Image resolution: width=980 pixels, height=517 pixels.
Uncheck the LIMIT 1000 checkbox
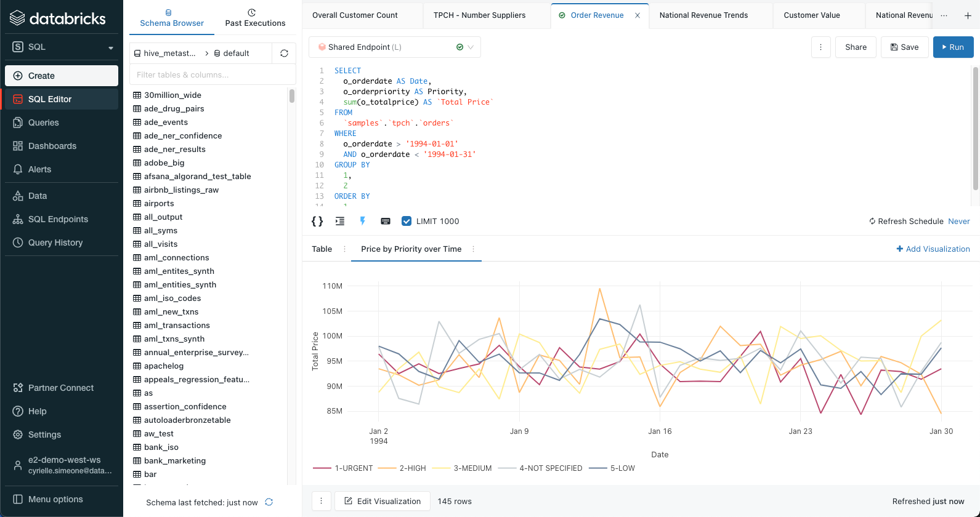click(407, 222)
